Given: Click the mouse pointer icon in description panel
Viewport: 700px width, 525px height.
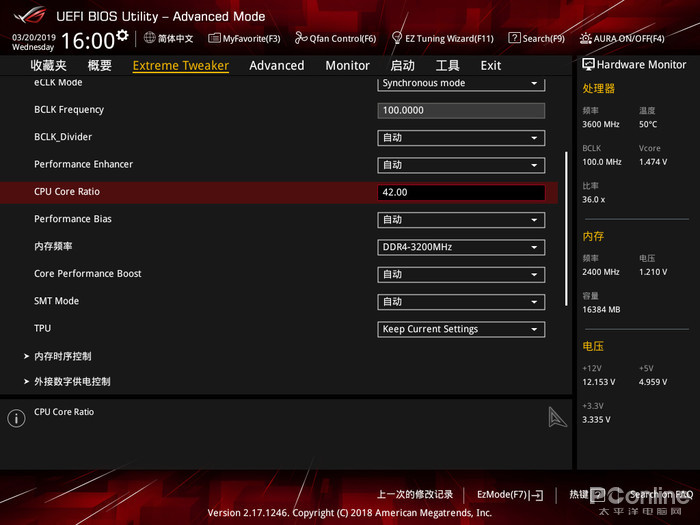Looking at the screenshot, I should tap(557, 417).
